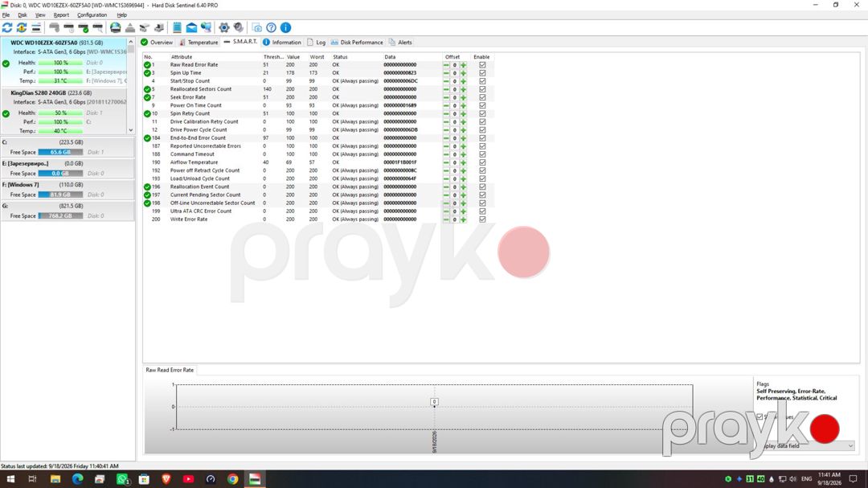Click the disk list scroll-up arrow
Image resolution: width=868 pixels, height=488 pixels.
click(x=131, y=42)
